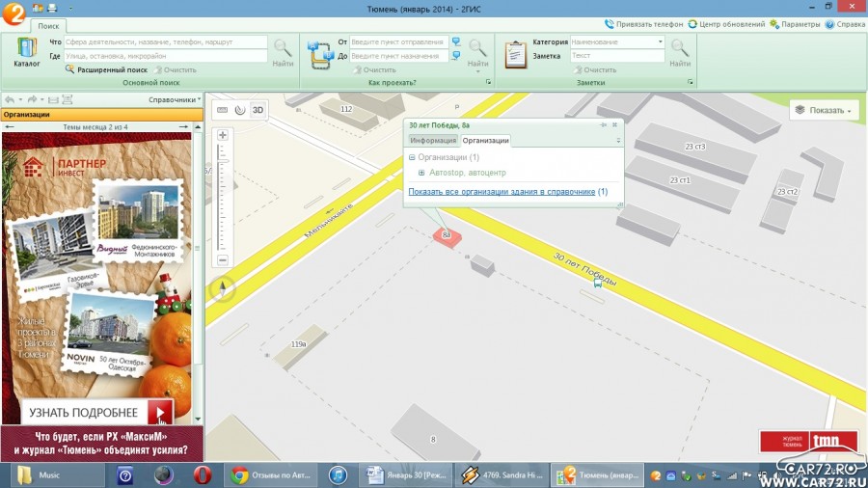Click the 2GIS orange application logo button
This screenshot has height=488, width=868.
coord(14,13)
